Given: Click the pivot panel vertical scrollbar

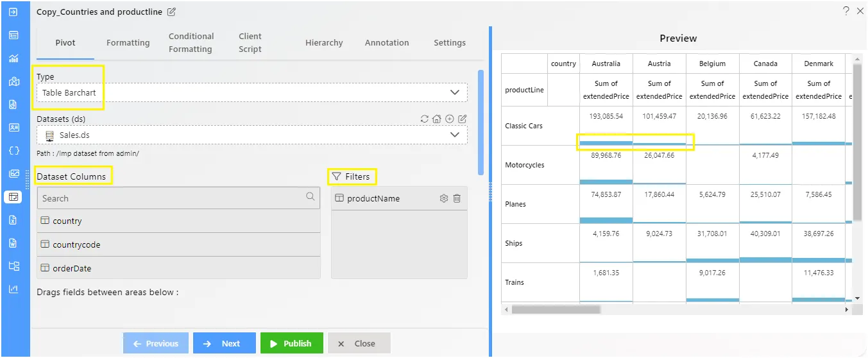Looking at the screenshot, I should pyautogui.click(x=481, y=122).
